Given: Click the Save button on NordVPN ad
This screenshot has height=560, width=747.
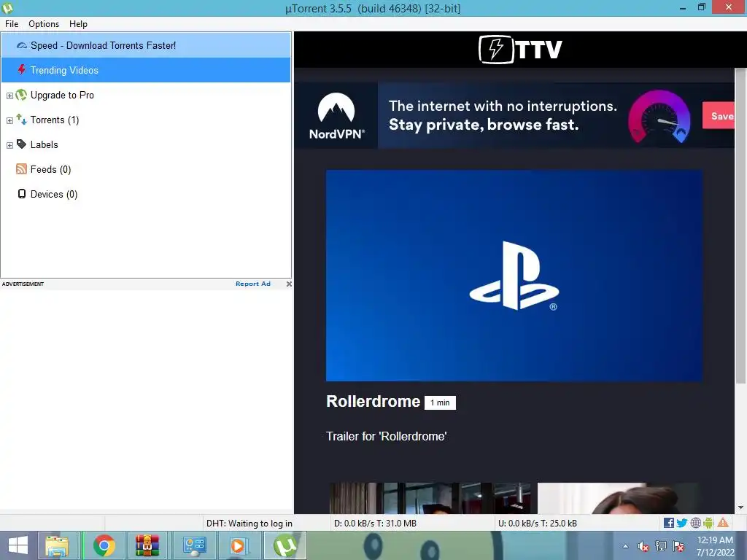Looking at the screenshot, I should [x=719, y=116].
